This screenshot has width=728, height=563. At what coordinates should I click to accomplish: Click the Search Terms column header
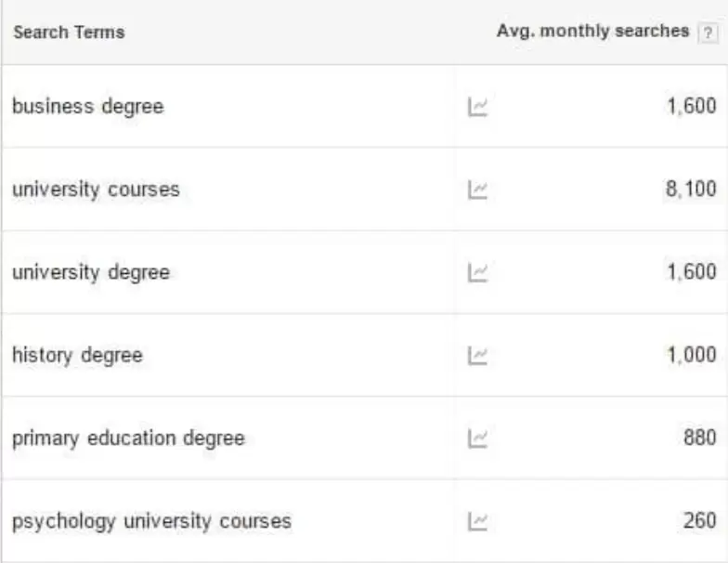click(69, 33)
